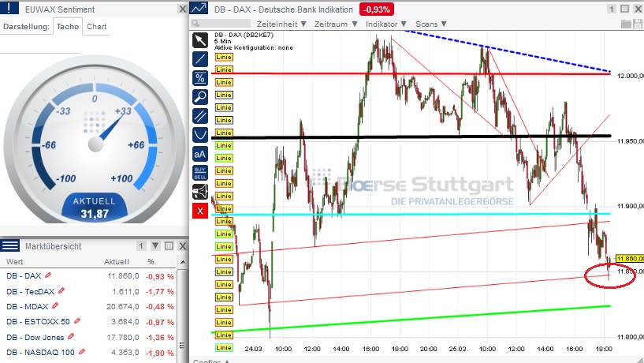The image size is (644, 363).
Task: Click the Marktübersicht scrollbar up arrow
Action: pos(183,261)
